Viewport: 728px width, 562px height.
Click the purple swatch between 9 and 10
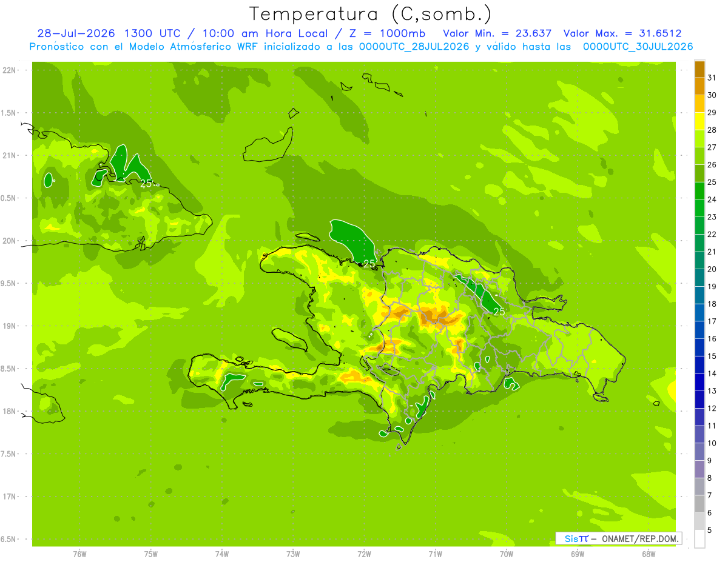point(699,452)
